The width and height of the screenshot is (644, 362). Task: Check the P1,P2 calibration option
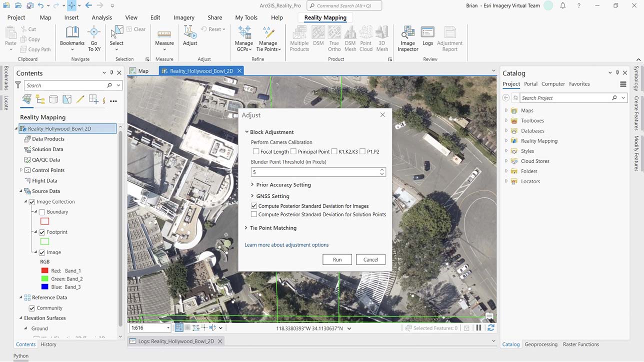pyautogui.click(x=362, y=152)
